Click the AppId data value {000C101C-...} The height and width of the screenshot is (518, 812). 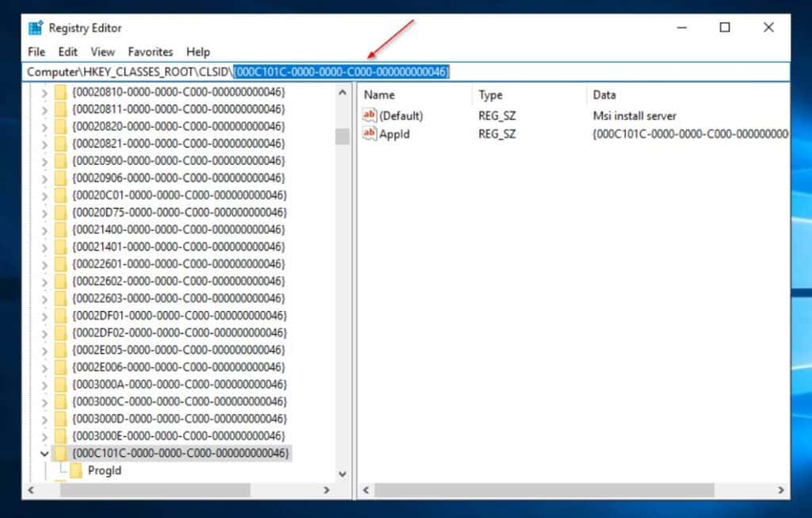691,133
